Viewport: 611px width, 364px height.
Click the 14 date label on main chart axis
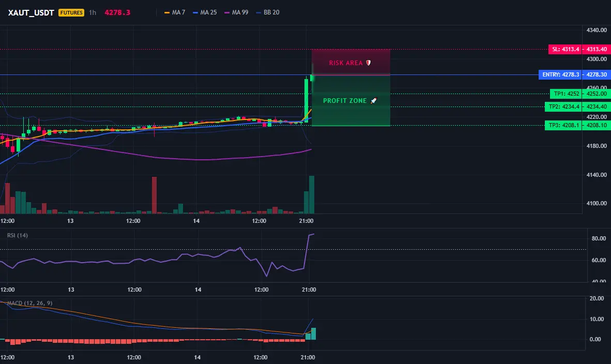click(196, 221)
